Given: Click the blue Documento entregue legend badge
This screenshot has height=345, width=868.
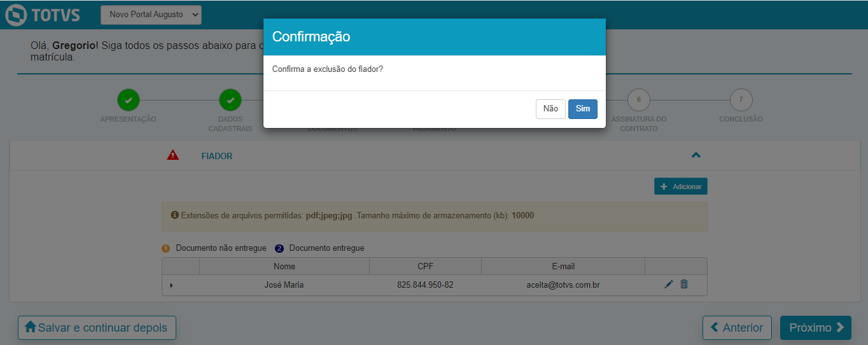Looking at the screenshot, I should (x=279, y=248).
